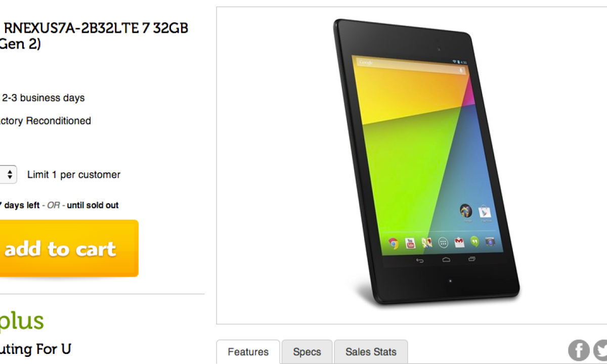
Task: Click the Android home button on the tablet
Action: coord(446,259)
